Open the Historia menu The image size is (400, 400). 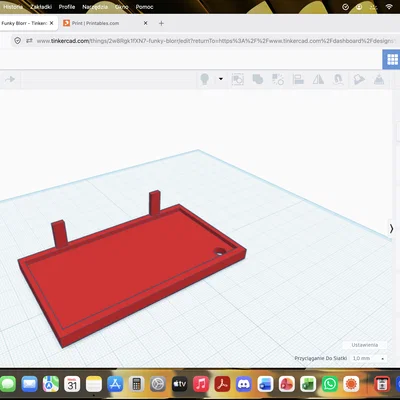click(x=13, y=7)
